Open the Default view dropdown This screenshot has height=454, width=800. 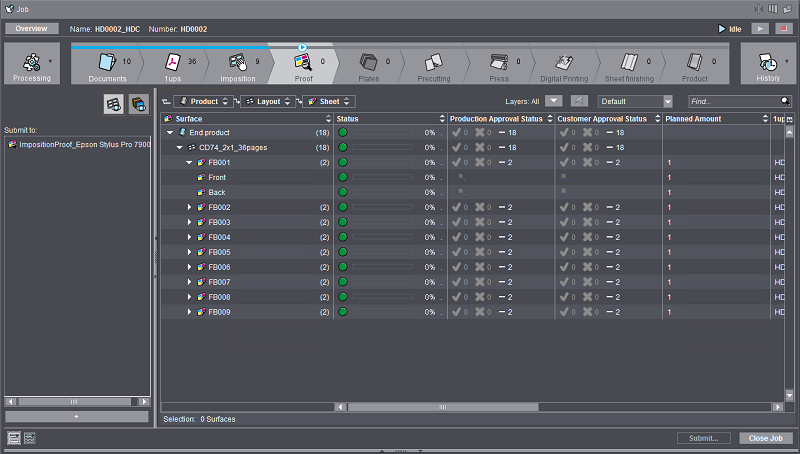(636, 101)
